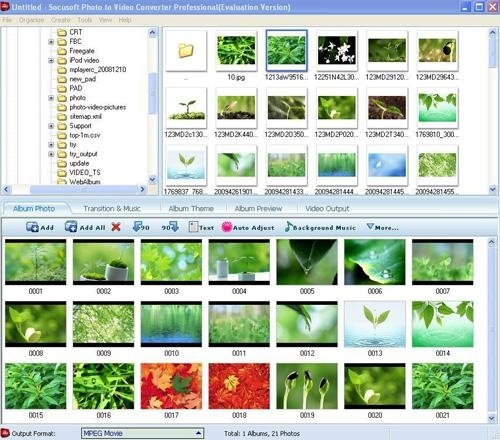Click the parent folder icon in browser
The image size is (500, 440).
186,51
